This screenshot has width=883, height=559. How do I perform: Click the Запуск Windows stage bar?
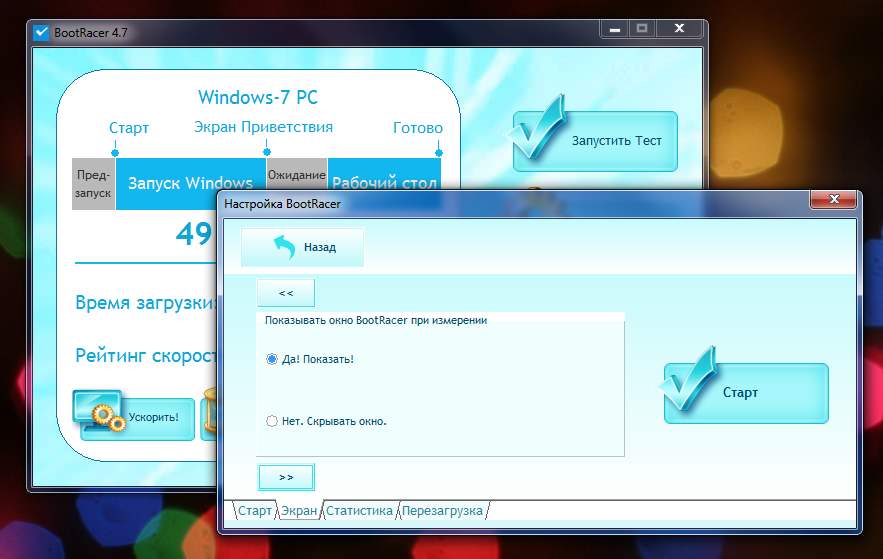[x=190, y=184]
